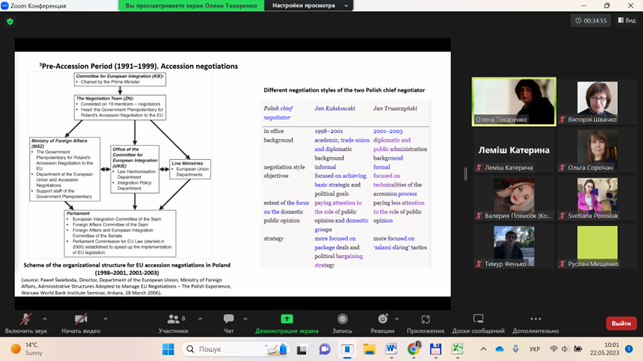
Task: Start recording with the Запись icon
Action: click(342, 319)
